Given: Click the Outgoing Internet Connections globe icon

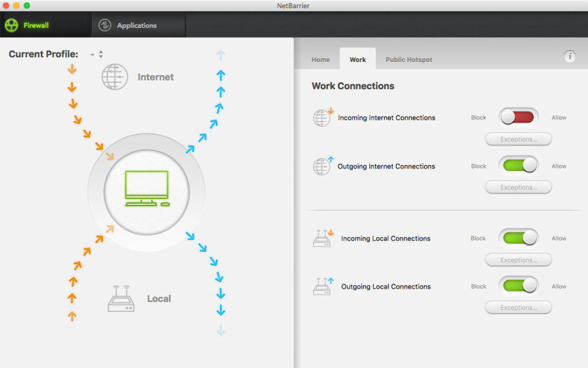Looking at the screenshot, I should pos(322,166).
